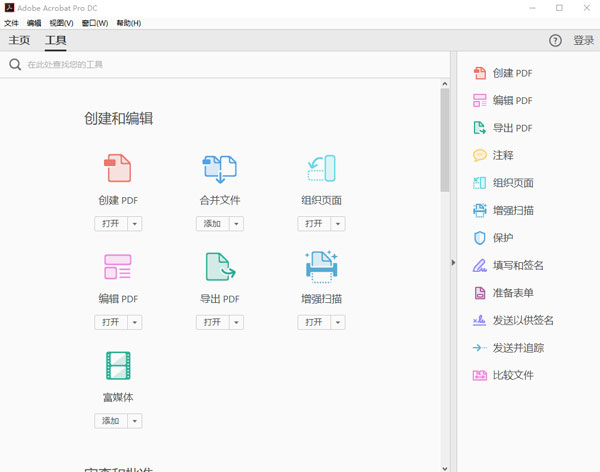Click the 导出 PDF large tool icon
The image size is (600, 472).
(x=220, y=266)
